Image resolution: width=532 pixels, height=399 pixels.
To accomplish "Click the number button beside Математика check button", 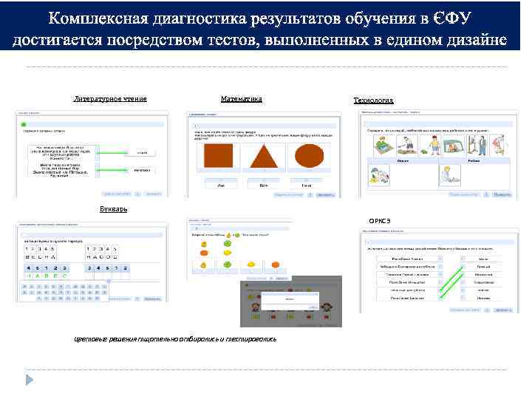I will click(x=310, y=195).
